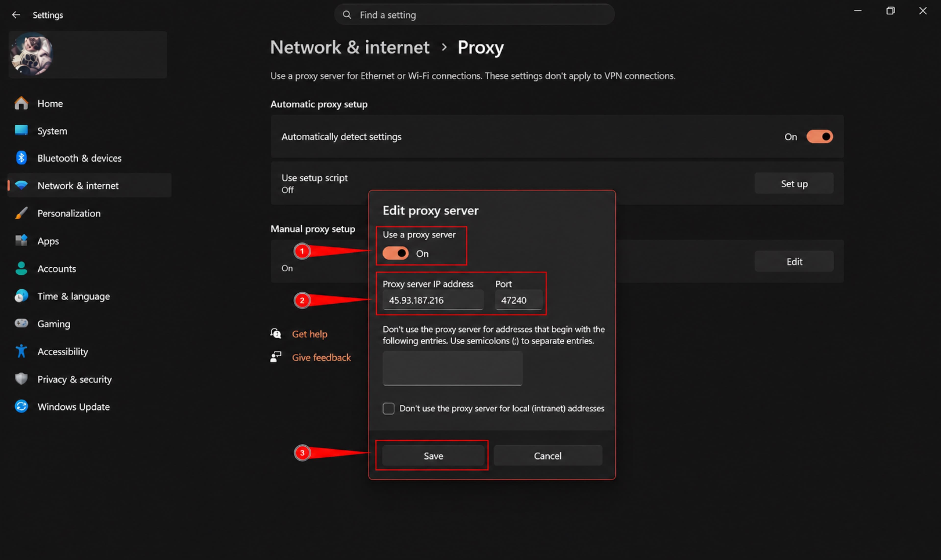Select Personalization in the sidebar
The image size is (941, 560).
(x=89, y=213)
